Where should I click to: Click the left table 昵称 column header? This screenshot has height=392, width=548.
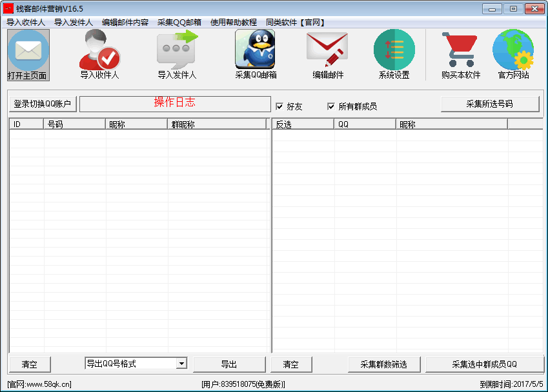[137, 124]
